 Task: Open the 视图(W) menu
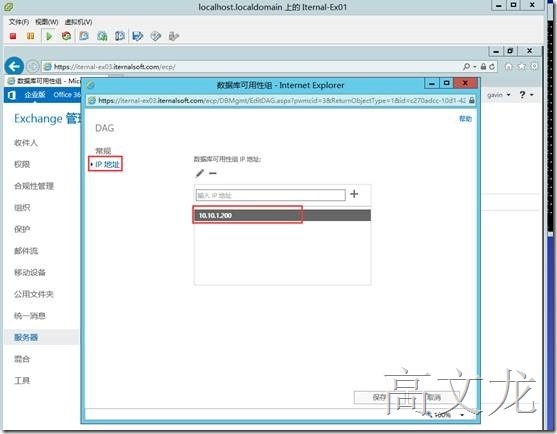47,22
